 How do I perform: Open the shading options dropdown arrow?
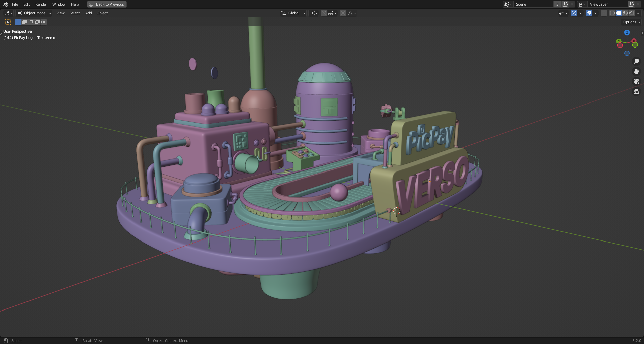tap(638, 13)
